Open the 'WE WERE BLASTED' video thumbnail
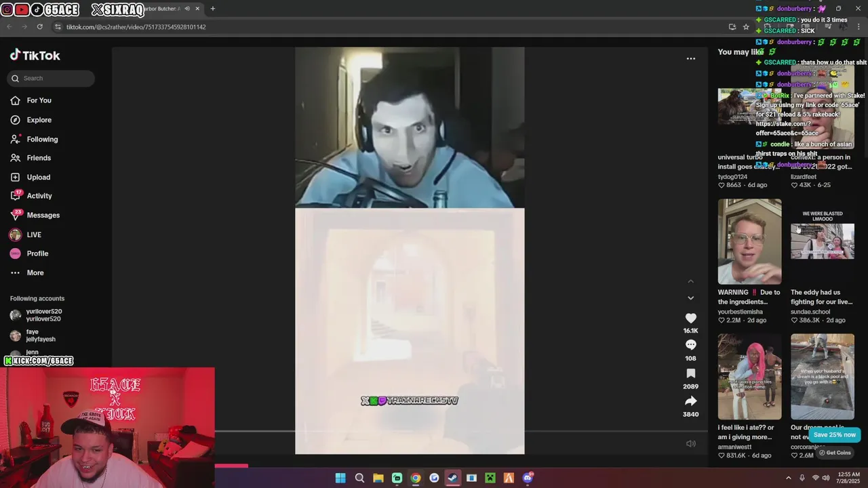This screenshot has height=488, width=868. coord(822,241)
